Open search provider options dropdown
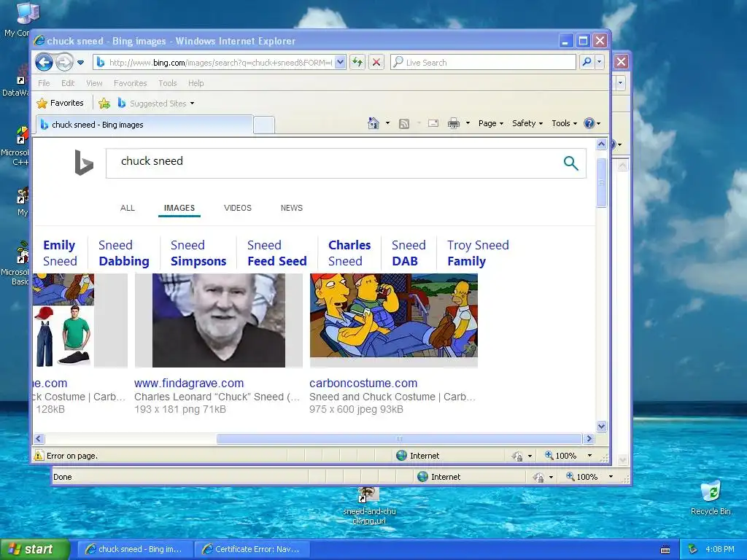This screenshot has height=560, width=747. pos(600,62)
